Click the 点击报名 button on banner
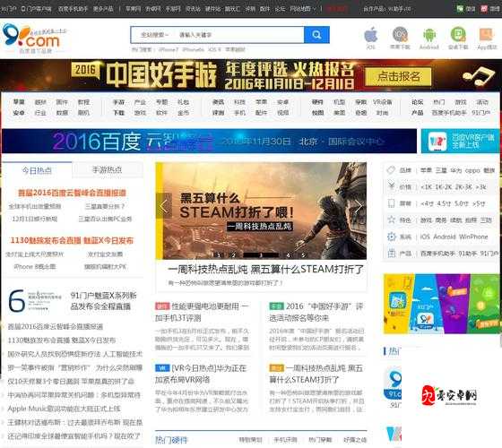 (x=398, y=76)
